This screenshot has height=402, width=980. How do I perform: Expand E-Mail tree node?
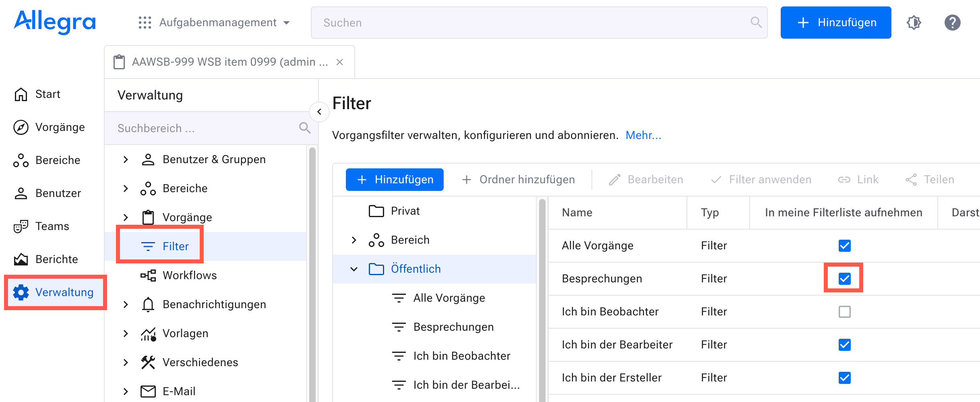[126, 392]
